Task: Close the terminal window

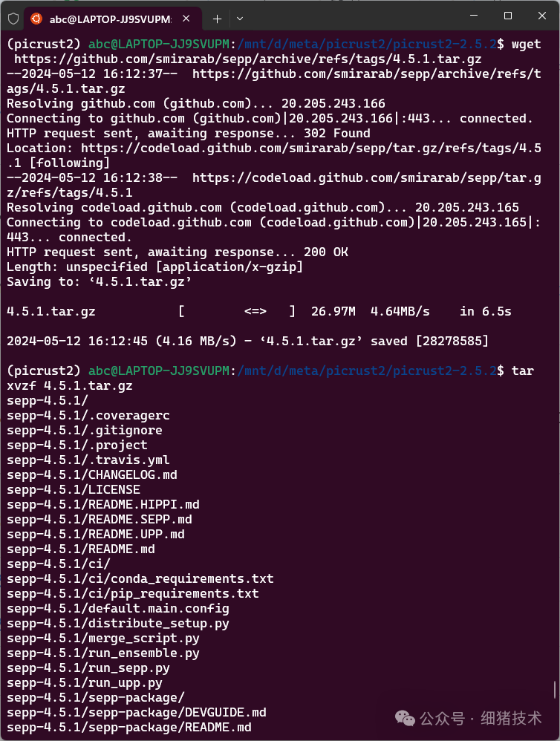Action: (x=542, y=16)
